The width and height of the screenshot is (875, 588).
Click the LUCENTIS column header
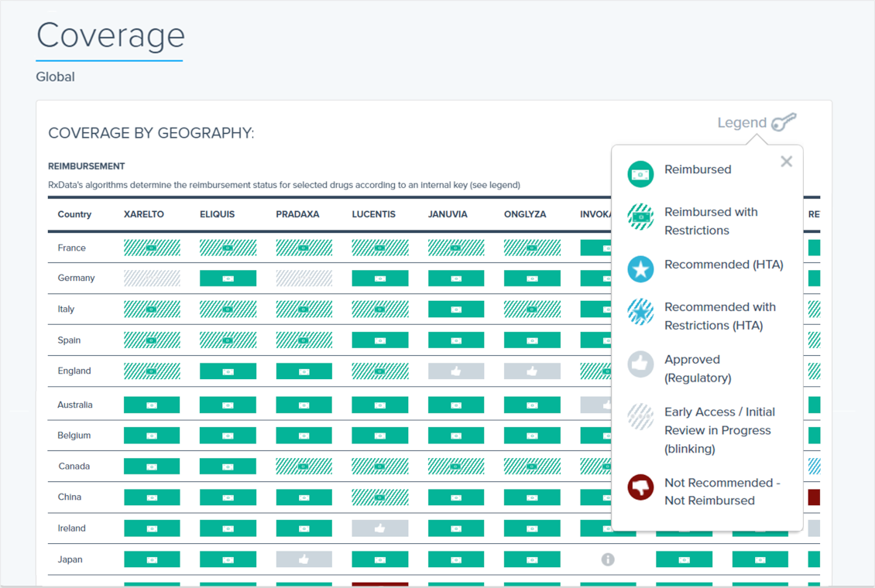373,214
